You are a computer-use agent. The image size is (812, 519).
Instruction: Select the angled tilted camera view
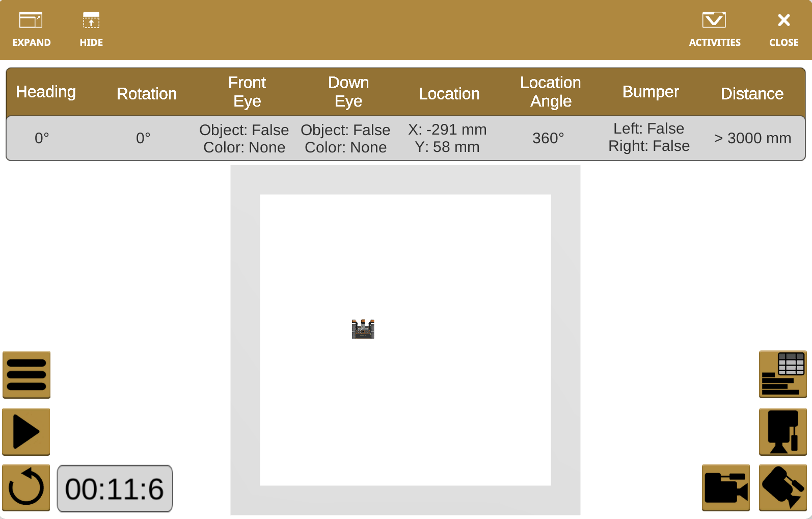click(x=782, y=487)
